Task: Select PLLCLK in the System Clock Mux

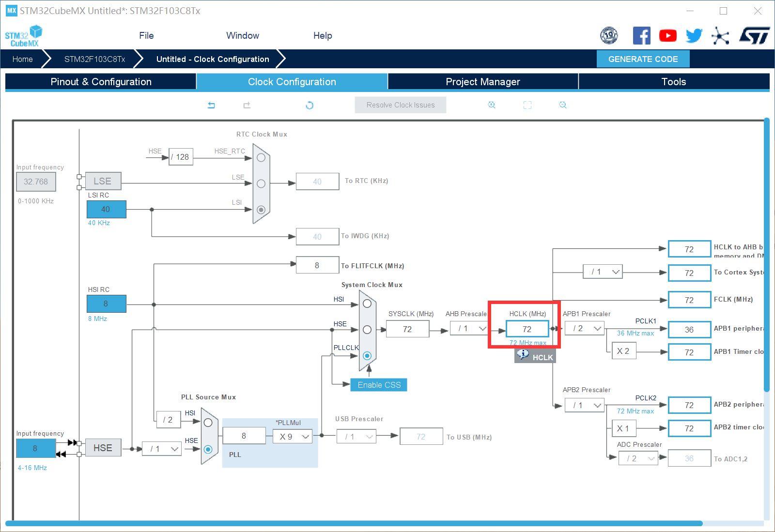Action: [x=367, y=356]
